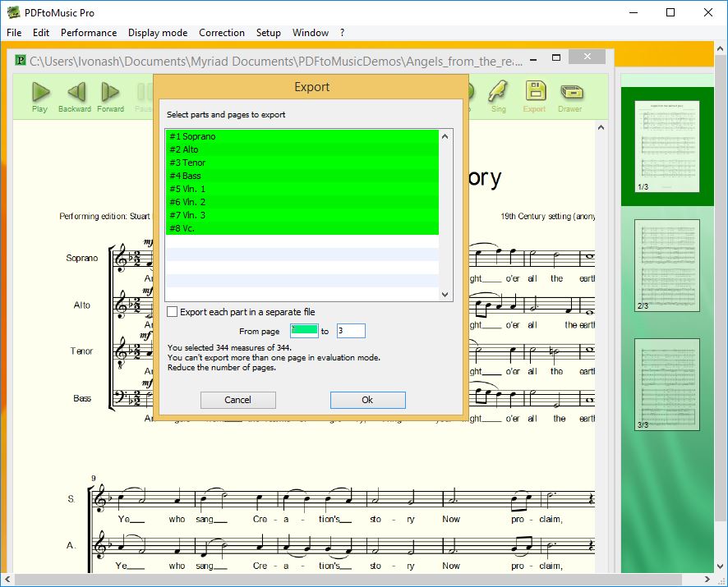Screen dimensions: 728x587
Task: Minimize the PDFtoMusic Pro main window
Action: [634, 12]
